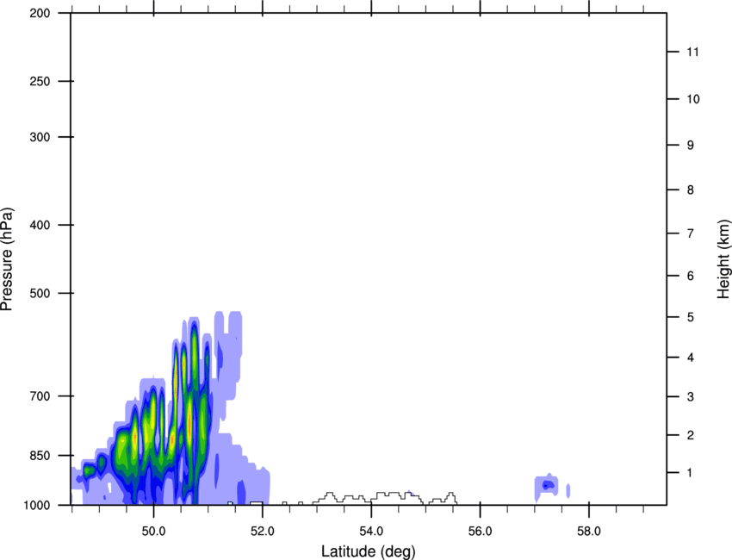Select the 250 pressure tick label
This screenshot has height=560, width=732.
coord(40,81)
